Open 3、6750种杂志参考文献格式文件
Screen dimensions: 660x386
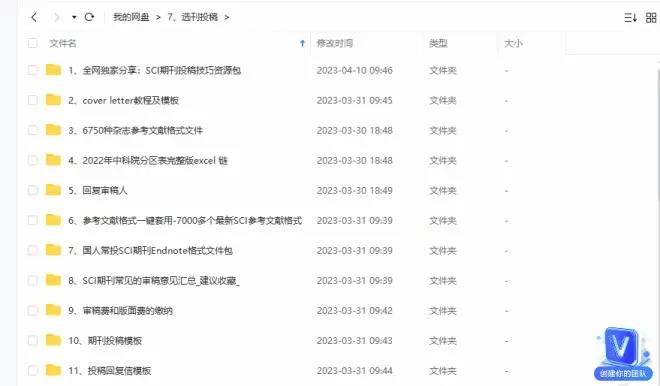click(x=136, y=130)
